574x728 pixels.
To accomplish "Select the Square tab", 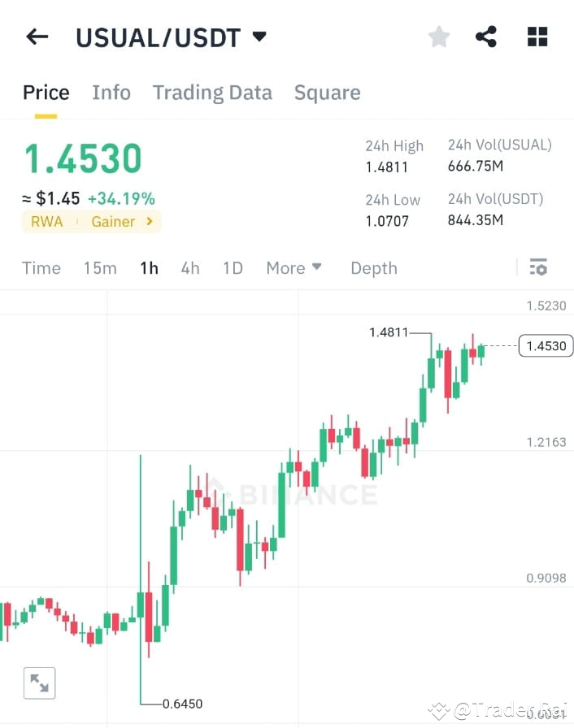I will tap(327, 93).
